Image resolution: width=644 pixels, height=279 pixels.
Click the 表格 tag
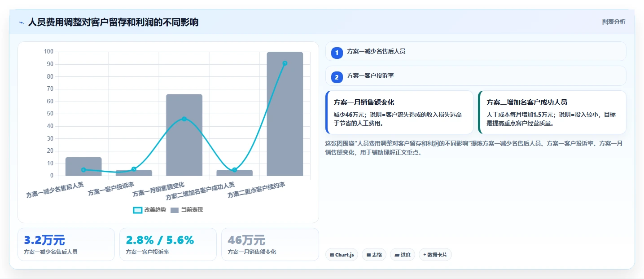pyautogui.click(x=374, y=255)
